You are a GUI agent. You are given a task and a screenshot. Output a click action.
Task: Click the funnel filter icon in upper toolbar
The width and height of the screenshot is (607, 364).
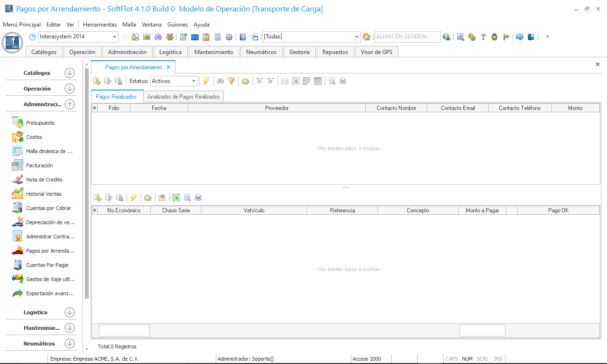tap(231, 81)
